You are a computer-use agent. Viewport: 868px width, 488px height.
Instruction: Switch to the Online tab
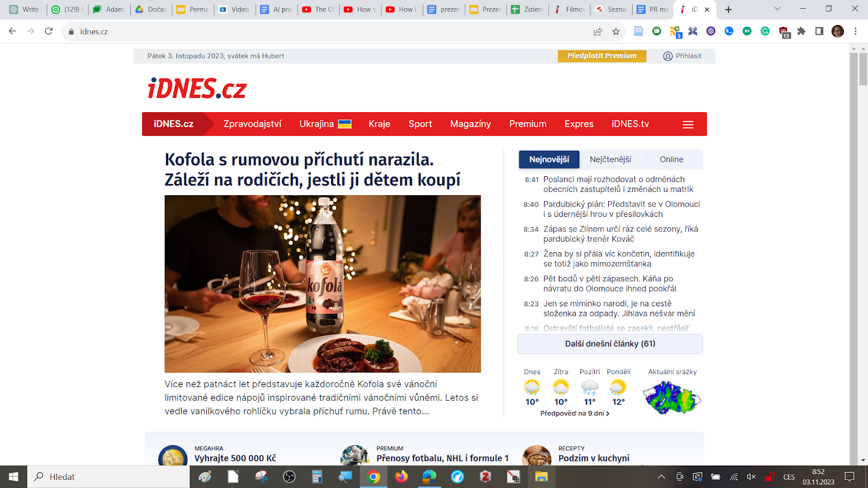(x=672, y=159)
